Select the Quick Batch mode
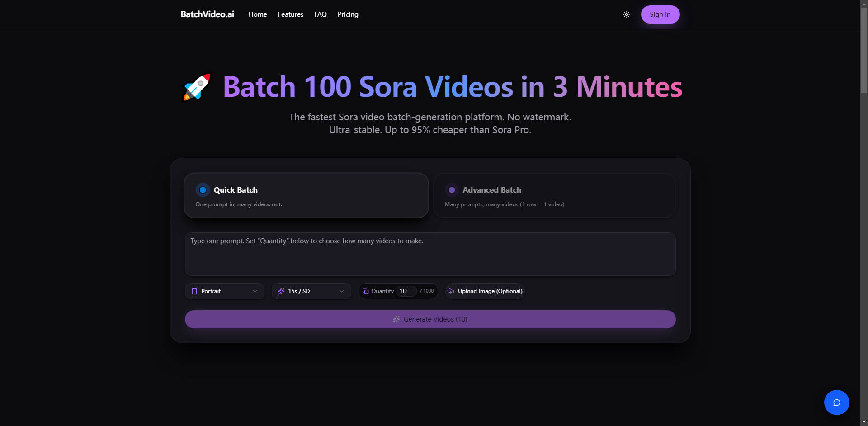The width and height of the screenshot is (868, 426). 306,195
